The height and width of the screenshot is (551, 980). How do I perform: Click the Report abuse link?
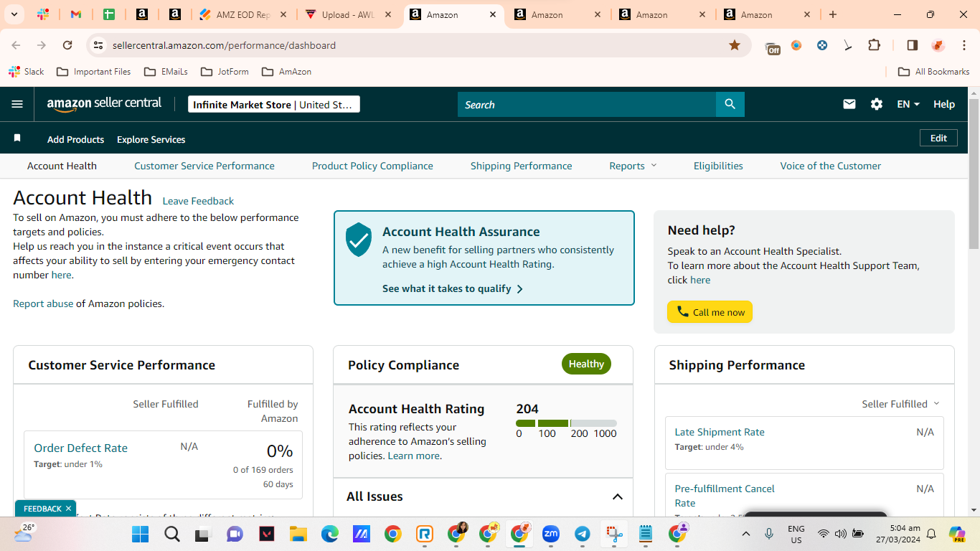43,303
